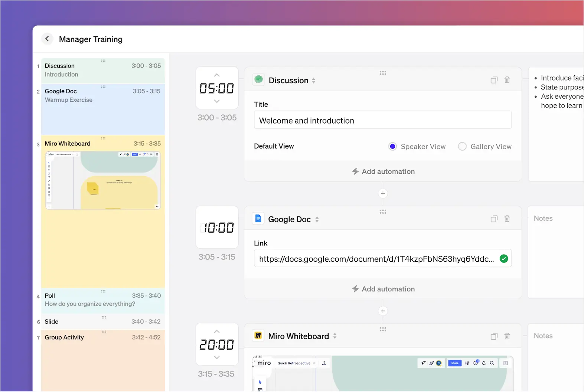Screen dimensions: 584x392
Task: Click drag handle on sidebar Google Doc item
Action: [103, 87]
